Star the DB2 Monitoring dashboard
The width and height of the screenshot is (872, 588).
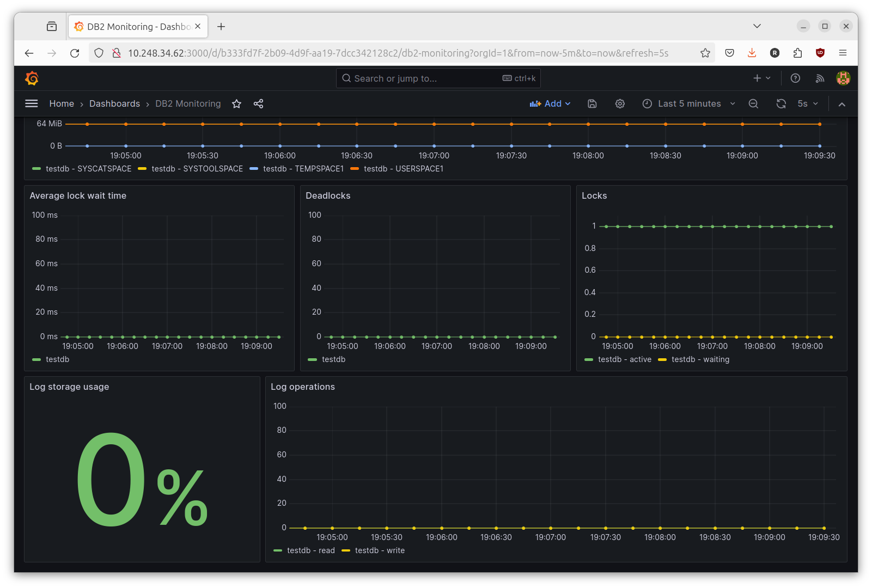coord(236,103)
